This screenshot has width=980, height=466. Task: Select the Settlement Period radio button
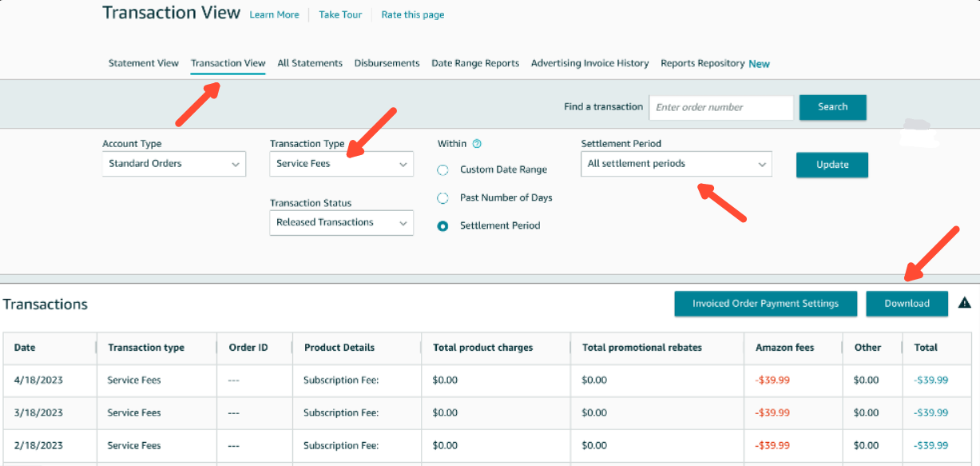click(x=442, y=225)
